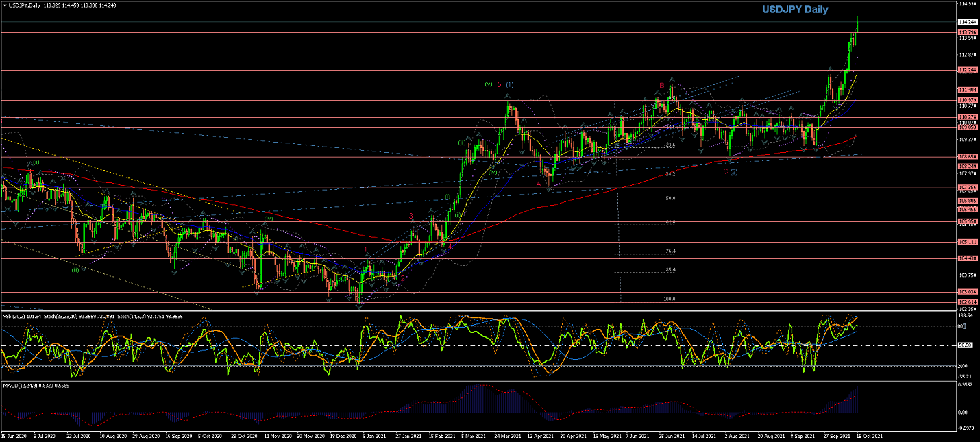The image size is (980, 442).
Task: Click the -0.5978 MACD scale value
Action: click(966, 429)
